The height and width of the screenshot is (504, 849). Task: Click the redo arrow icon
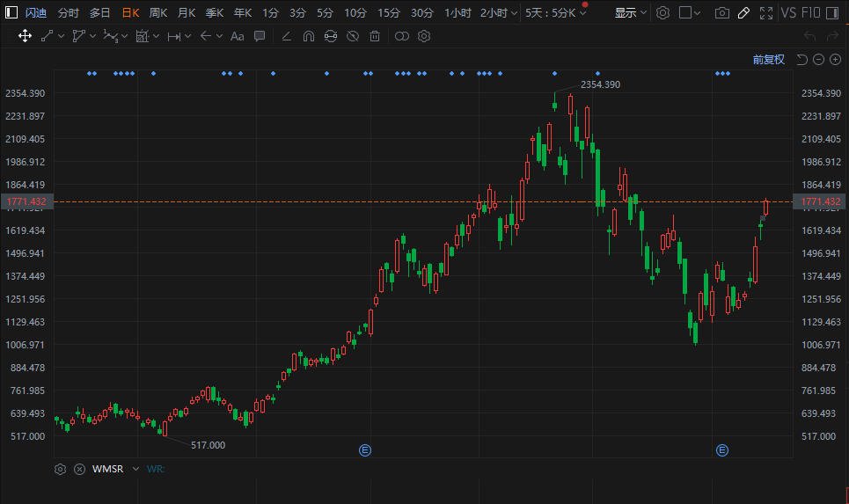(x=832, y=36)
